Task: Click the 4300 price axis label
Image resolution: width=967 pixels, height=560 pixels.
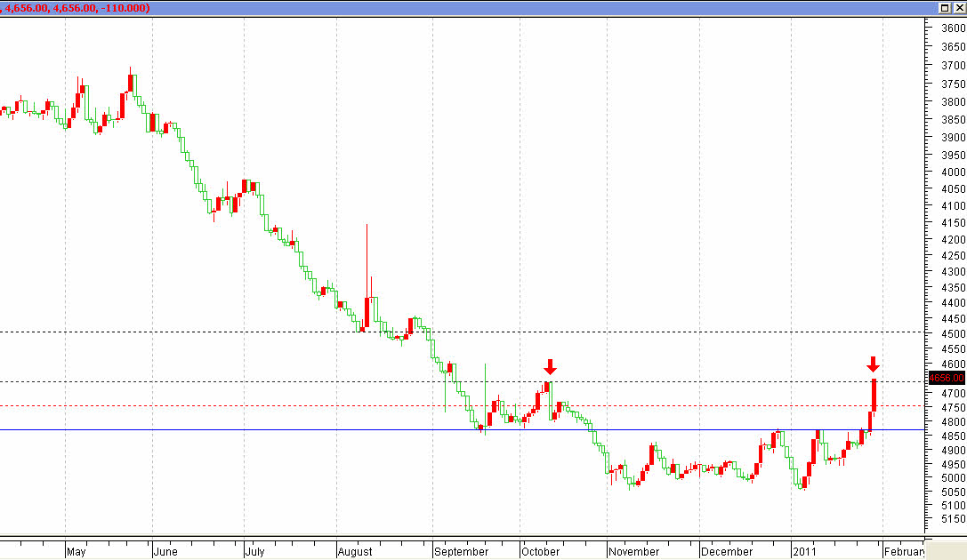Action: [954, 271]
